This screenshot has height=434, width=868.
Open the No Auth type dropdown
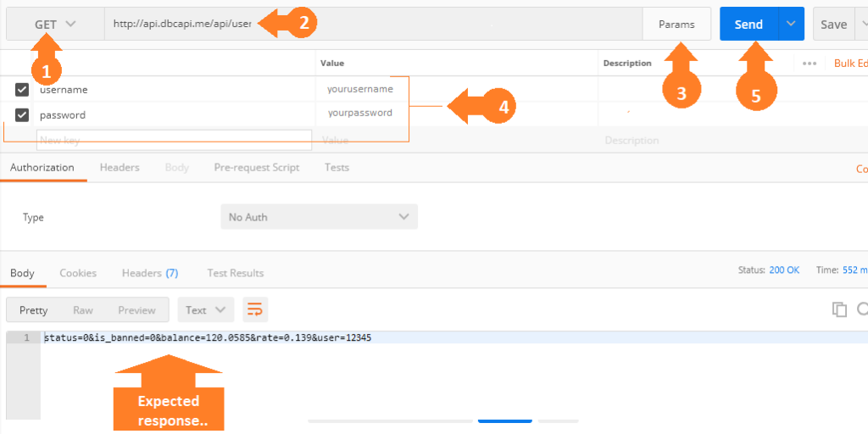click(319, 217)
